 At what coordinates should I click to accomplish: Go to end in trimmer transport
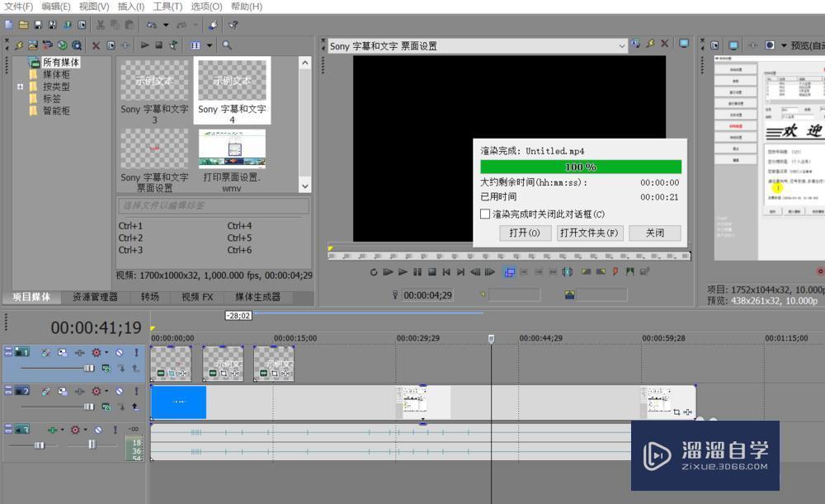tap(461, 272)
